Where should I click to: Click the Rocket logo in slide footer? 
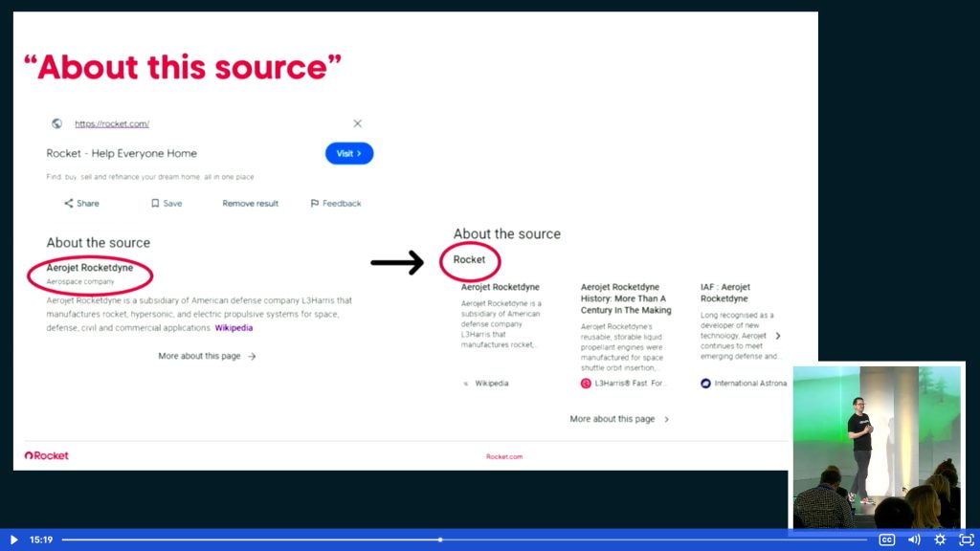pyautogui.click(x=46, y=456)
